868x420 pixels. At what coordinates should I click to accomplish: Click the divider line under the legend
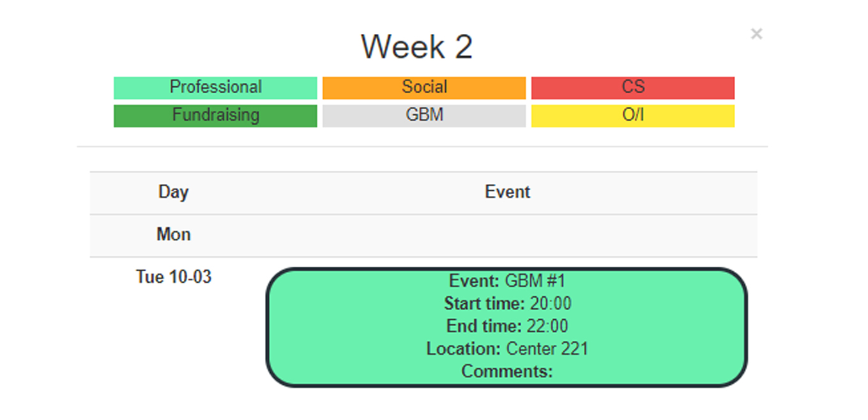tap(422, 147)
